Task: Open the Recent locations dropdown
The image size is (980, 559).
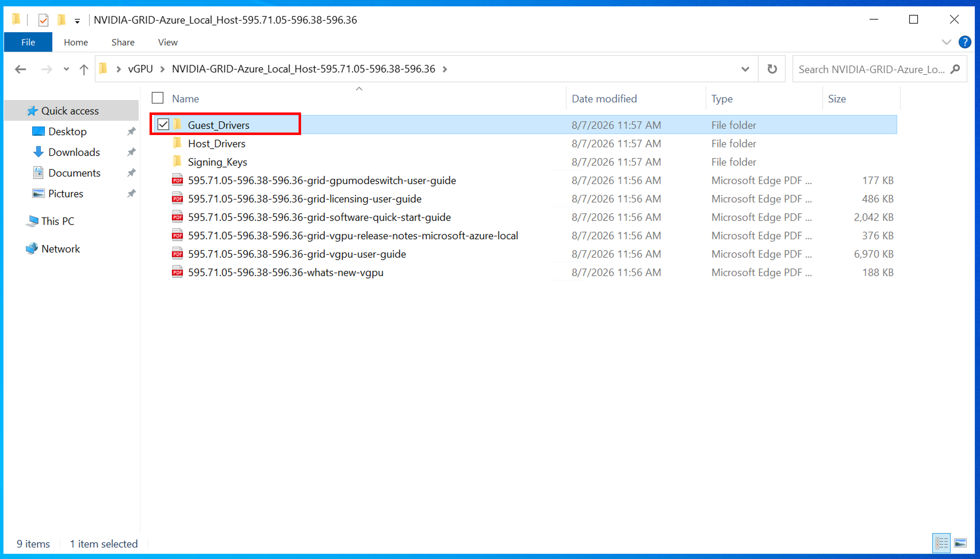Action: 66,69
